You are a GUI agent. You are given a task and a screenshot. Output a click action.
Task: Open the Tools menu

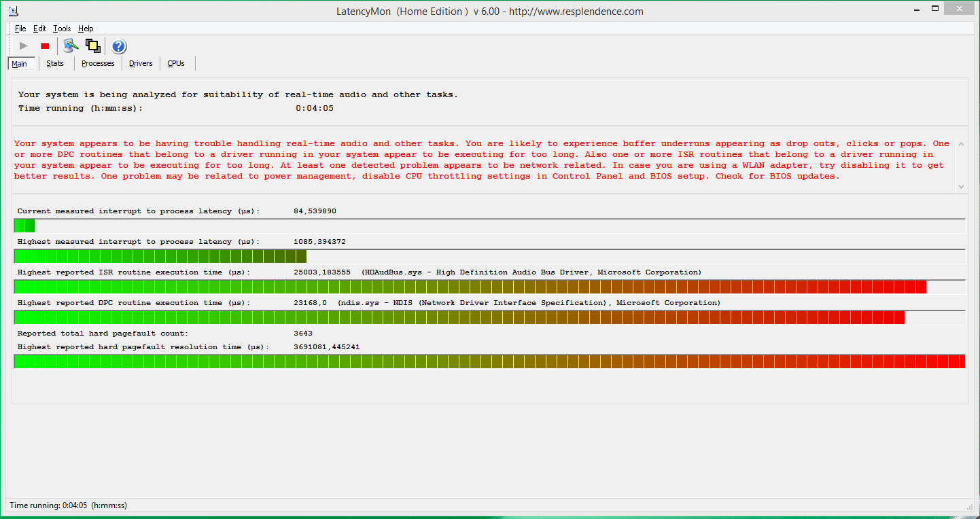click(x=62, y=29)
